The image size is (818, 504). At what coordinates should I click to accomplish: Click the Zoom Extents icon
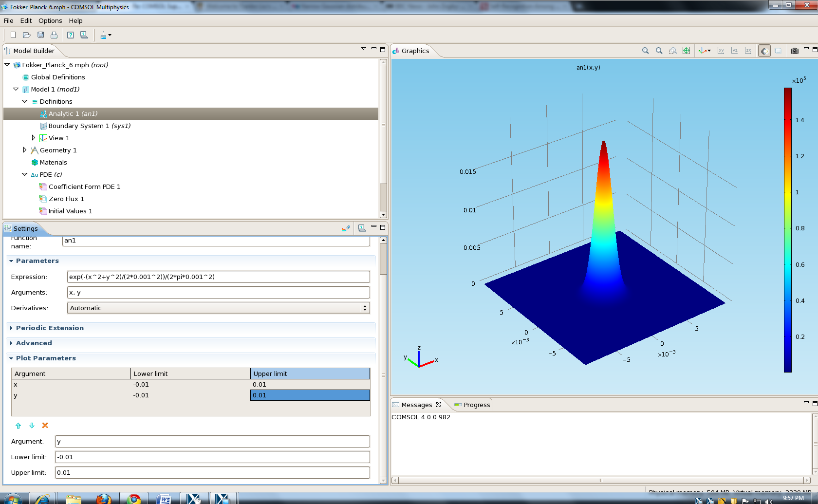pyautogui.click(x=686, y=51)
